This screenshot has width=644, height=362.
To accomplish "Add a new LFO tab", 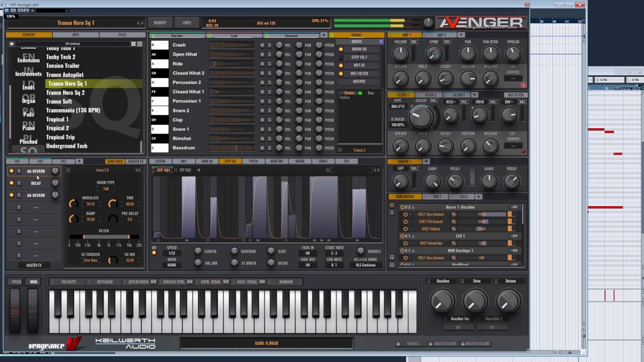I will [x=478, y=197].
